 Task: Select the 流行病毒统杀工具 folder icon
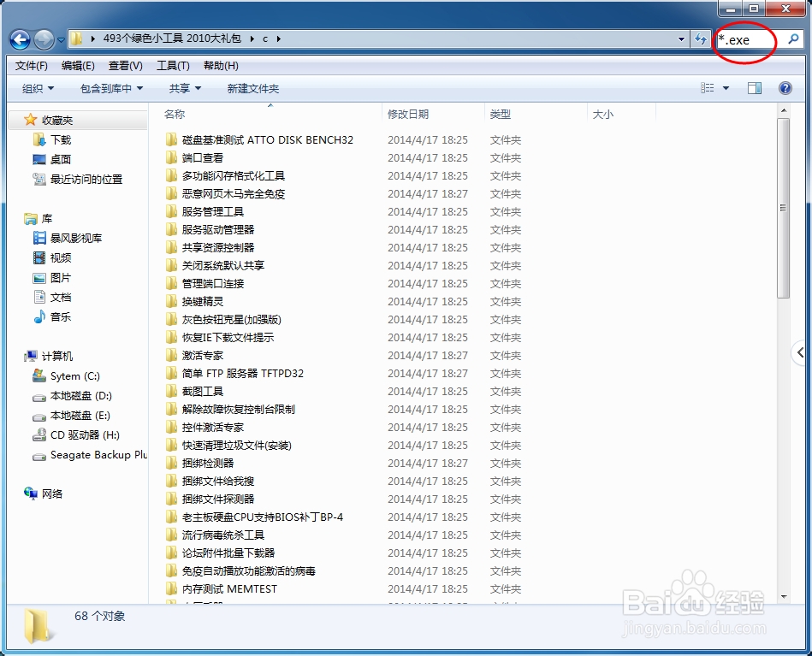coord(171,535)
